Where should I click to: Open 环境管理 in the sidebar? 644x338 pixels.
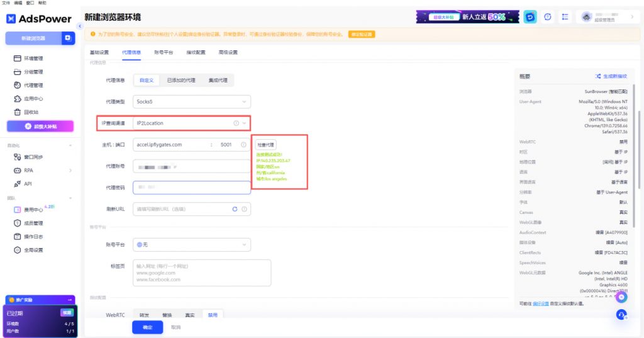pos(33,59)
